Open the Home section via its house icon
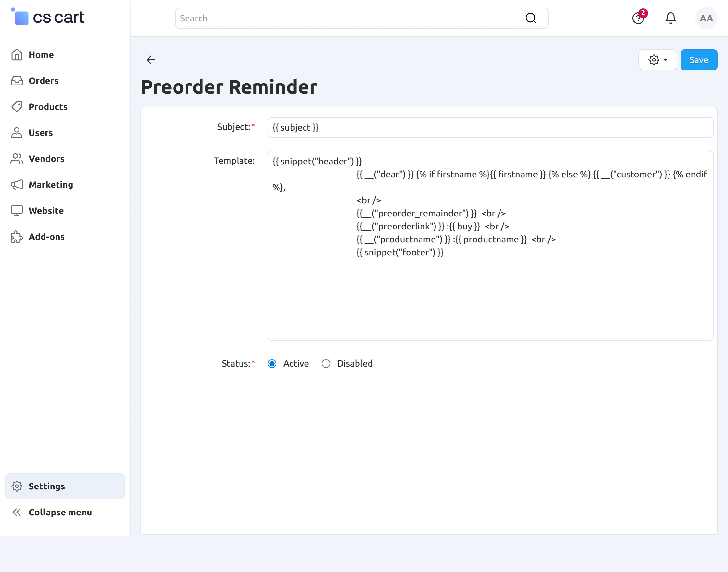Screen dimensions: 728x572 coord(17,55)
